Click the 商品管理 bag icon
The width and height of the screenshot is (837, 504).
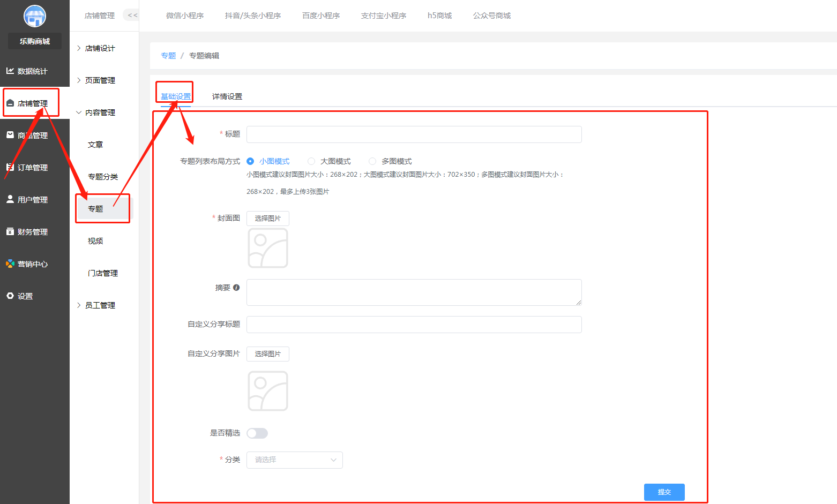[10, 135]
